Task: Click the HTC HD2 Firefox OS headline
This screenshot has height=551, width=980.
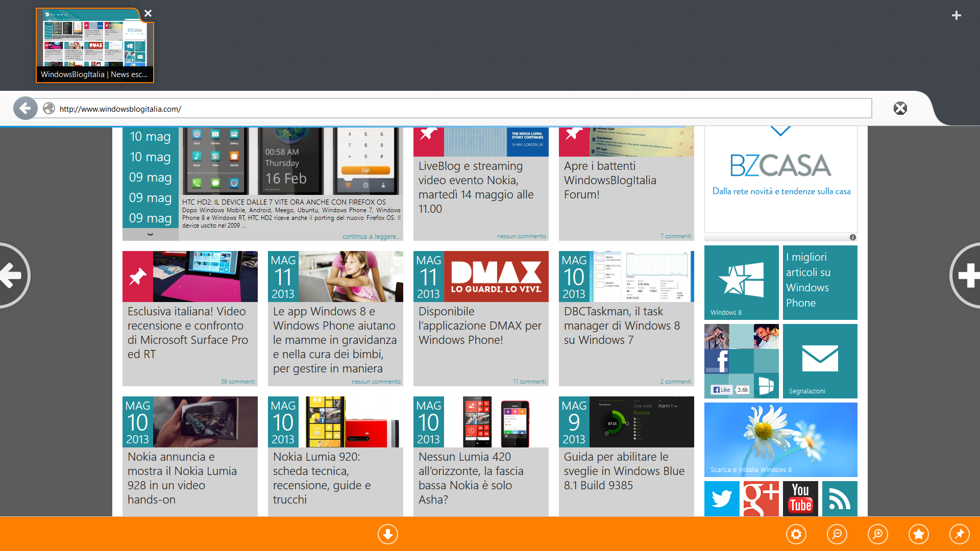Action: (284, 202)
